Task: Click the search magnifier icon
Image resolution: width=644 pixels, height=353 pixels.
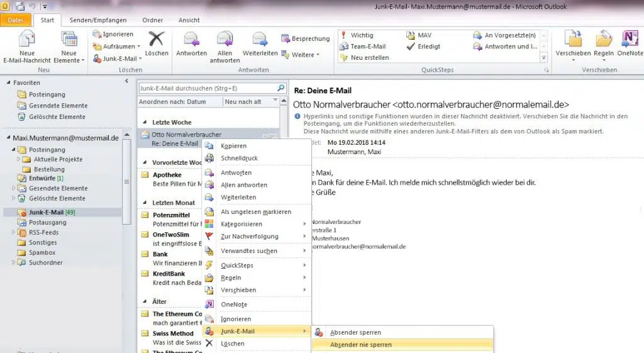Action: (x=281, y=87)
